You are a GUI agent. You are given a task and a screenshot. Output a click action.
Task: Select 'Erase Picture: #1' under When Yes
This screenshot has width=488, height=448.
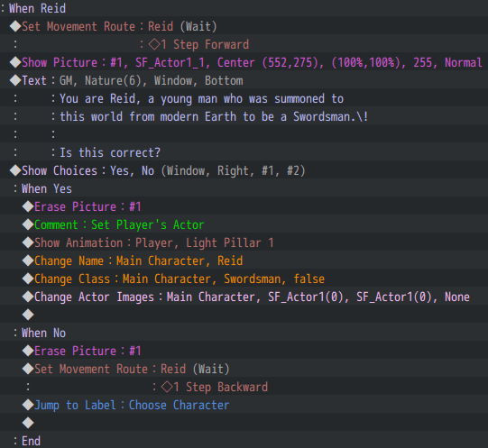click(x=244, y=206)
